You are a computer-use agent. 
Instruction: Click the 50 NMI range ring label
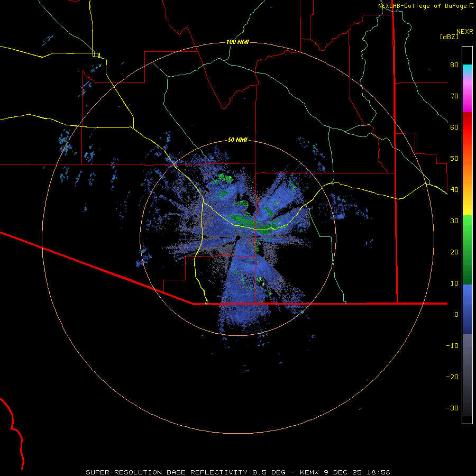pyautogui.click(x=237, y=140)
